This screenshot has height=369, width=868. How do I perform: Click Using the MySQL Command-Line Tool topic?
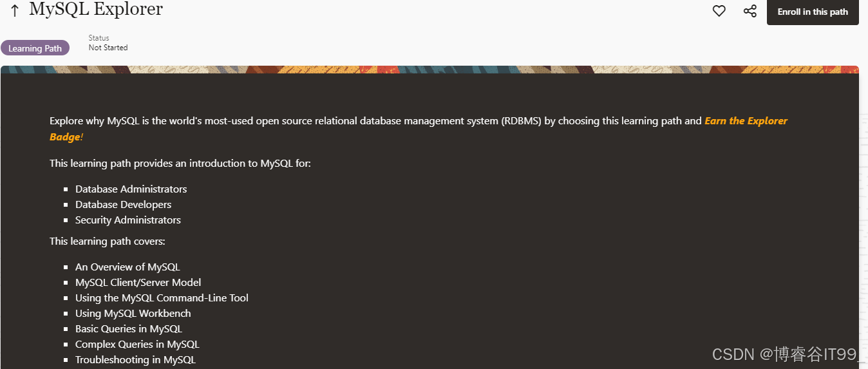pos(162,298)
